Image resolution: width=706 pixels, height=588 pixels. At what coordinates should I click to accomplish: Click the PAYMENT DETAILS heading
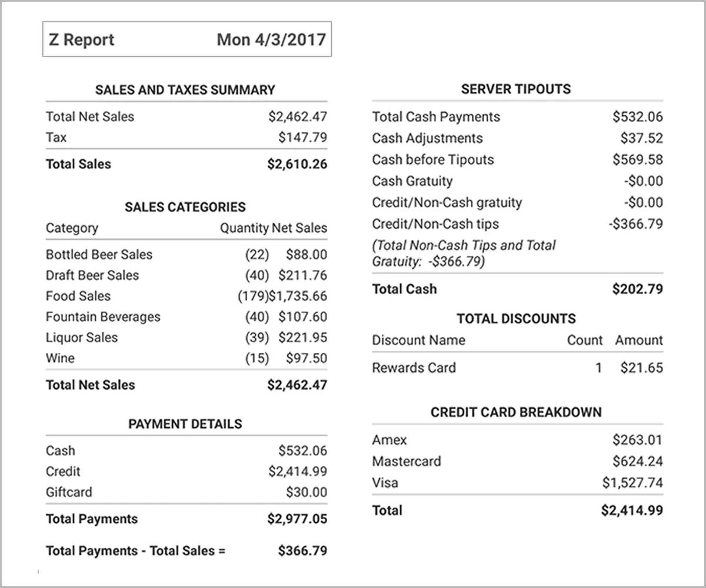pos(185,423)
